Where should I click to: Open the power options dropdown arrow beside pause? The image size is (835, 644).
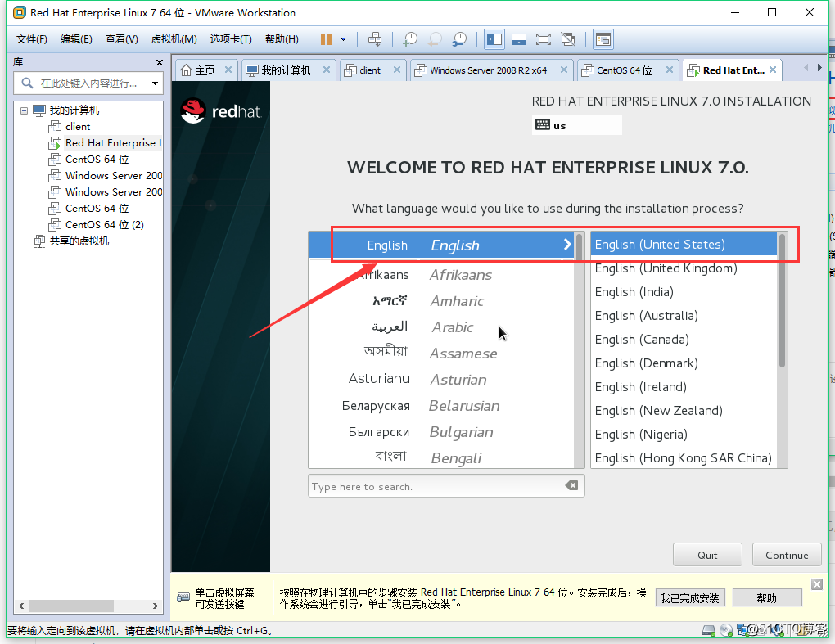pyautogui.click(x=344, y=38)
